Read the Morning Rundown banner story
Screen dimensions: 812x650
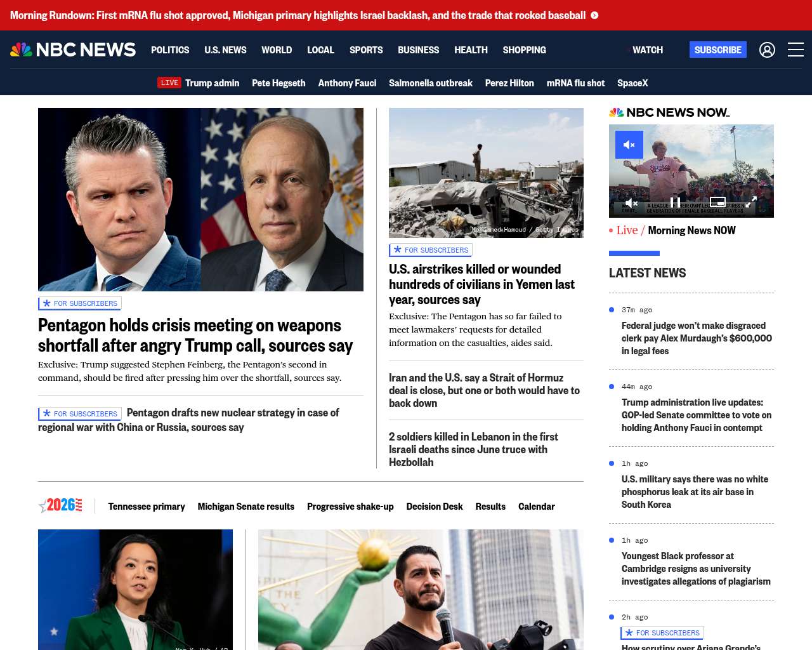(298, 15)
